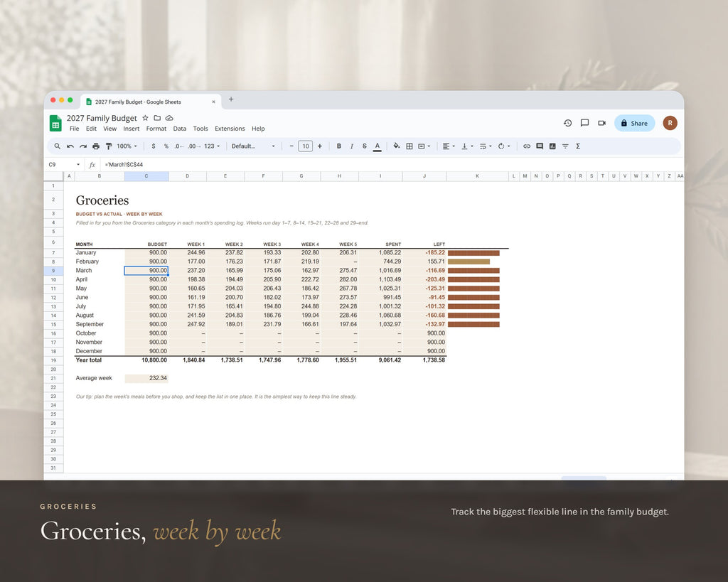Decrease decimal places
Image resolution: width=728 pixels, height=582 pixels.
coord(179,146)
